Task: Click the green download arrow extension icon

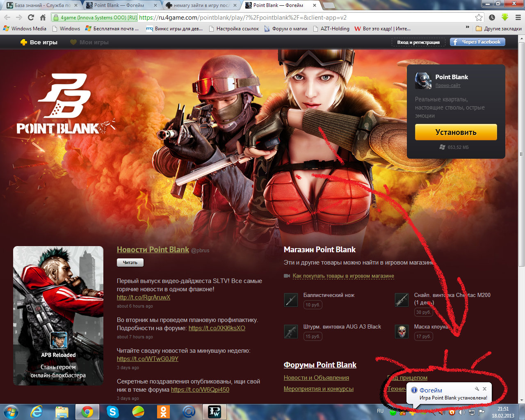Action: (x=505, y=17)
